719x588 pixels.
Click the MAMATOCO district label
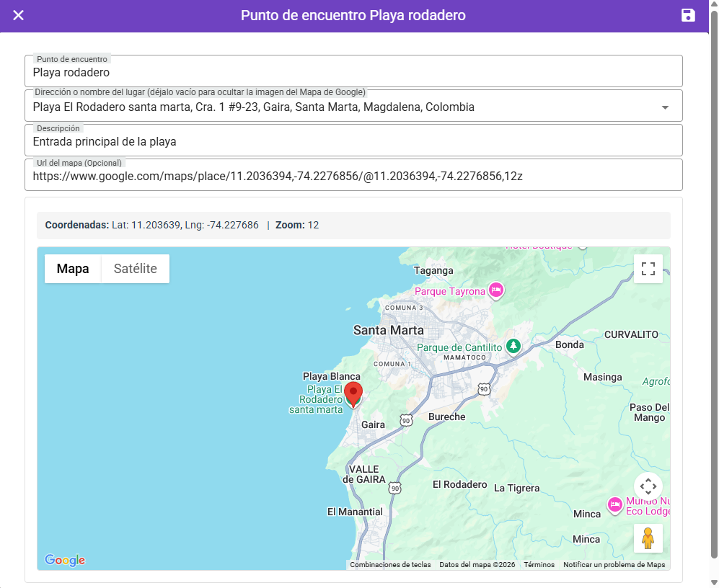coord(464,357)
